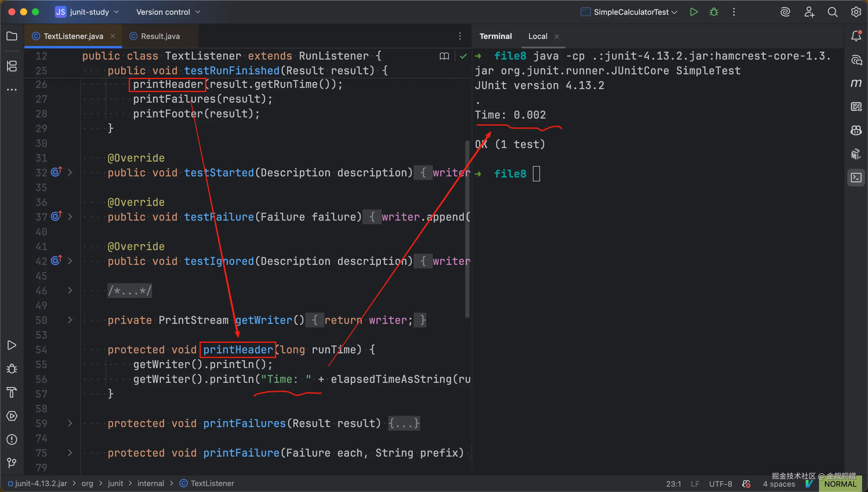Open the Problems tool window icon

click(12, 439)
